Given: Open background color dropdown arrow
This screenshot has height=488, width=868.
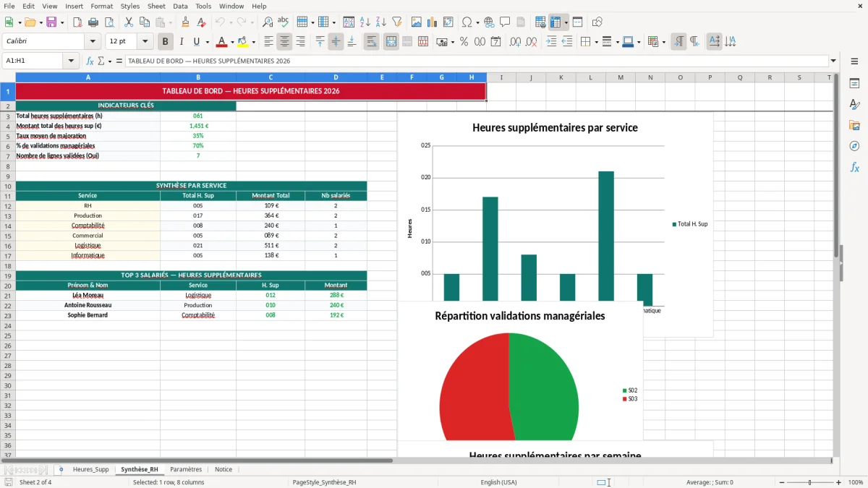Looking at the screenshot, I should tap(252, 42).
